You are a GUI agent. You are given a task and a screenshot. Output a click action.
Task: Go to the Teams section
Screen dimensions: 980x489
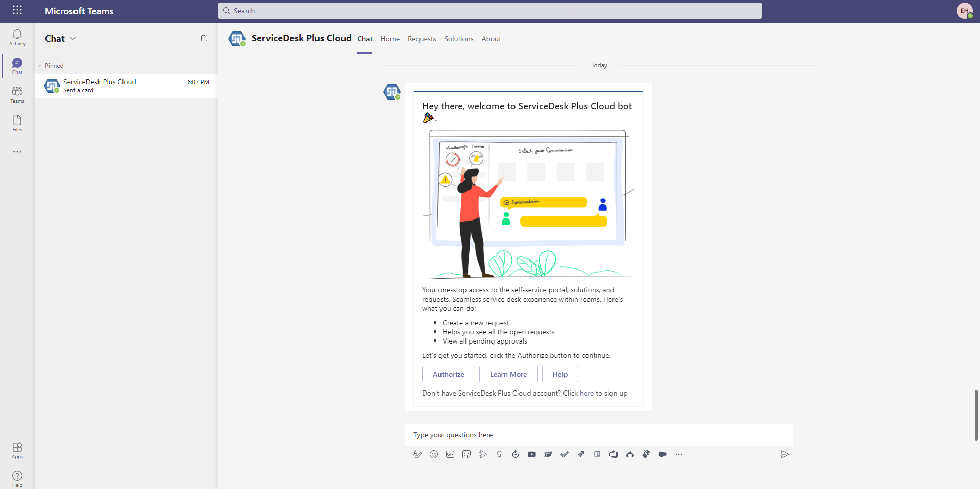point(17,94)
